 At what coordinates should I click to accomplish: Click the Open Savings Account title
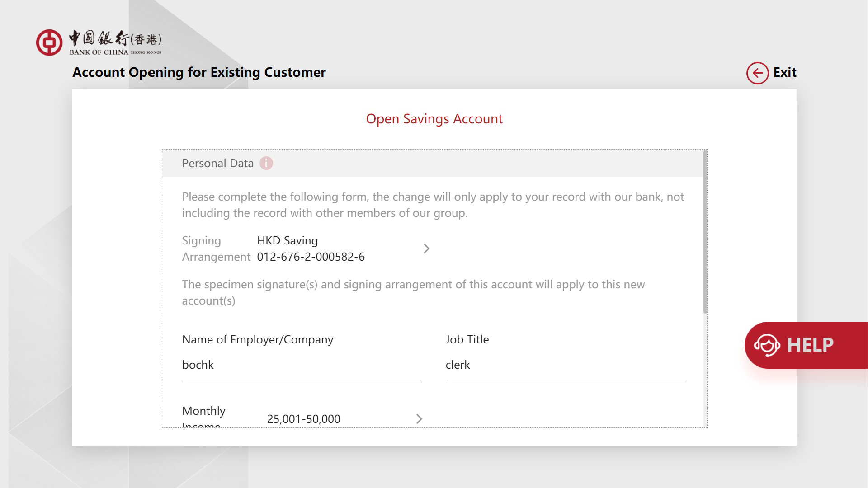coord(434,119)
